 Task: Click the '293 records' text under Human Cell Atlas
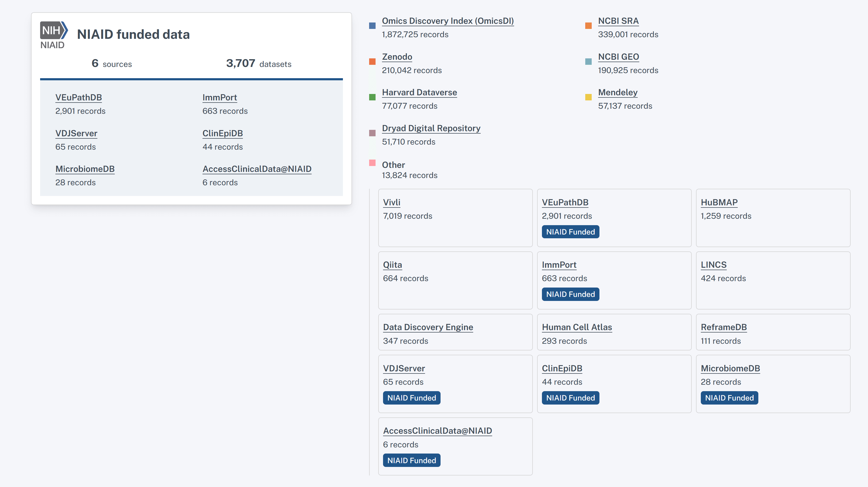click(564, 341)
